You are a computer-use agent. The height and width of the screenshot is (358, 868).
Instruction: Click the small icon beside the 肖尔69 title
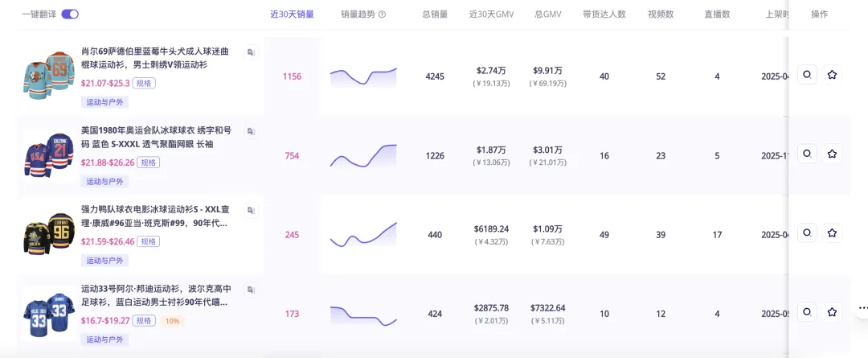point(251,52)
